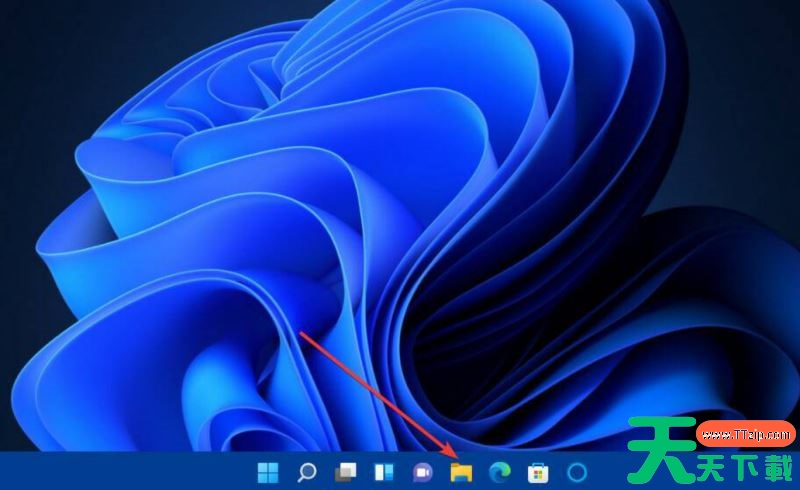Image resolution: width=800 pixels, height=490 pixels.
Task: Open the Windows Start menu
Action: pyautogui.click(x=268, y=473)
